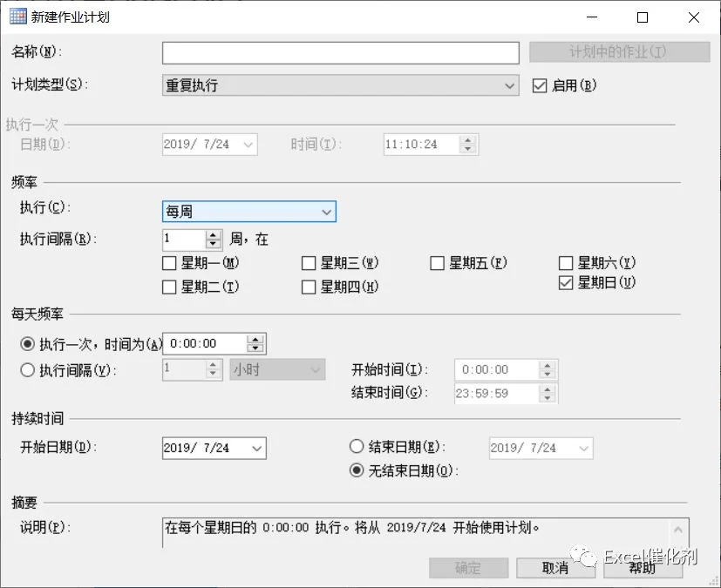The image size is (721, 588).
Task: Click the description box scrollbar up arrow
Action: 678,531
